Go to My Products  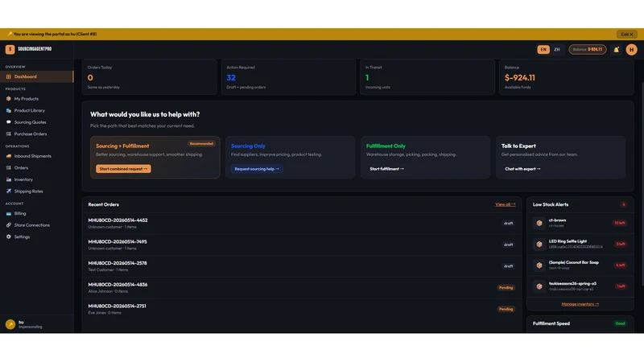36,99
